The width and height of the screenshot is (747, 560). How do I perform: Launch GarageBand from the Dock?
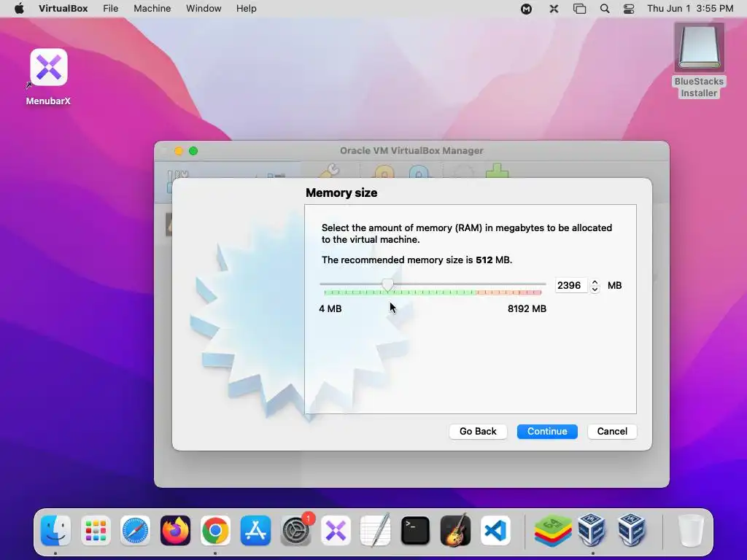[x=455, y=530]
